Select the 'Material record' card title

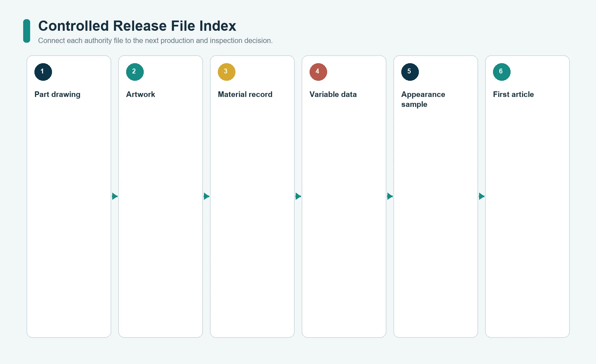click(x=245, y=94)
